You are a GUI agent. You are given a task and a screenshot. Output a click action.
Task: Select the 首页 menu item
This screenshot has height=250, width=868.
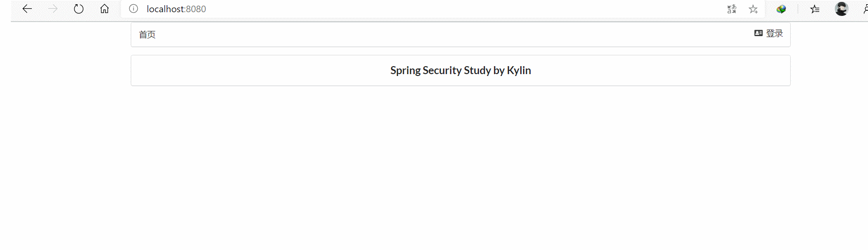tap(147, 35)
